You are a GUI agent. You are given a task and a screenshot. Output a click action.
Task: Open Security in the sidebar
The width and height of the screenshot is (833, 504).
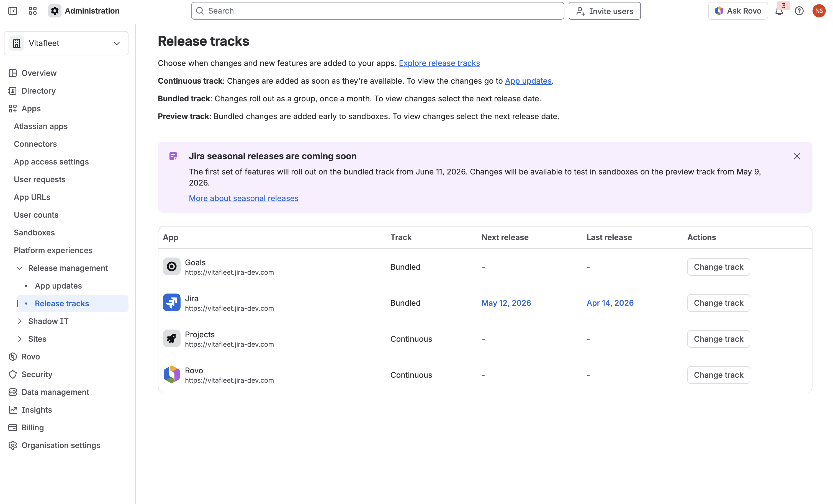(x=66, y=374)
